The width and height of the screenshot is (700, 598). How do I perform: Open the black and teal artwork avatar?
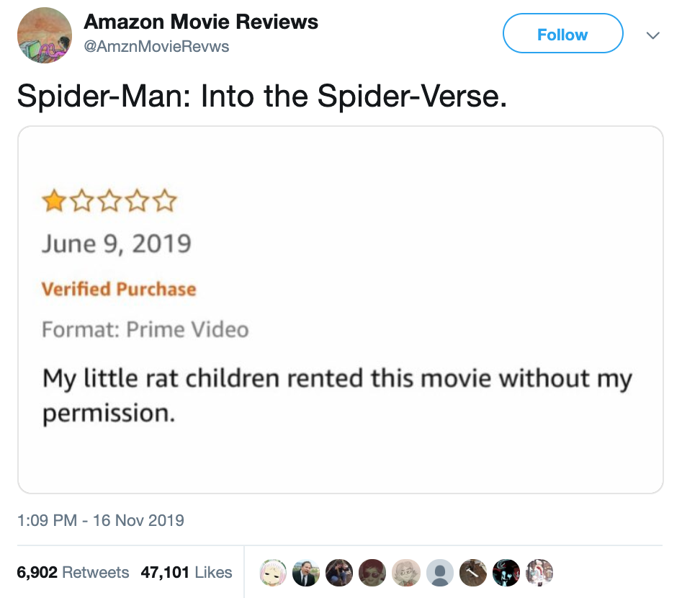pos(506,573)
